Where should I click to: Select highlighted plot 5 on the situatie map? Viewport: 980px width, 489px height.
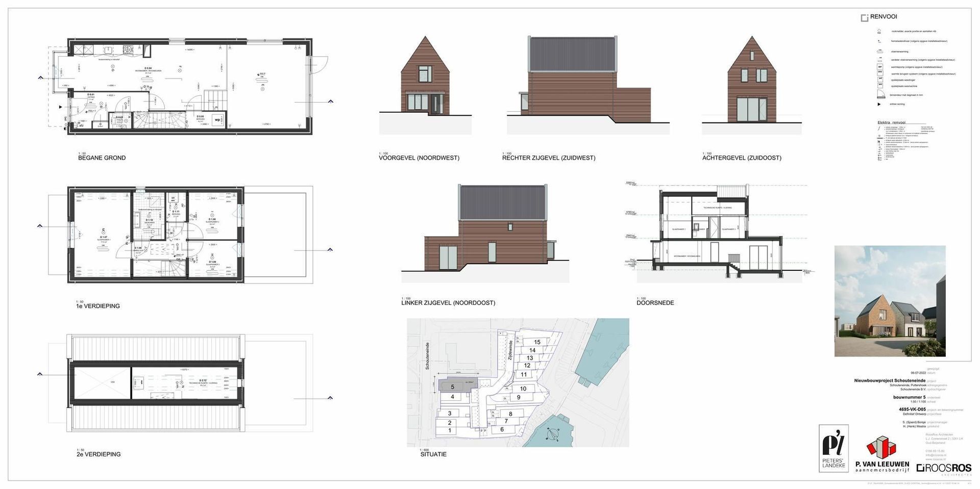[x=452, y=387]
